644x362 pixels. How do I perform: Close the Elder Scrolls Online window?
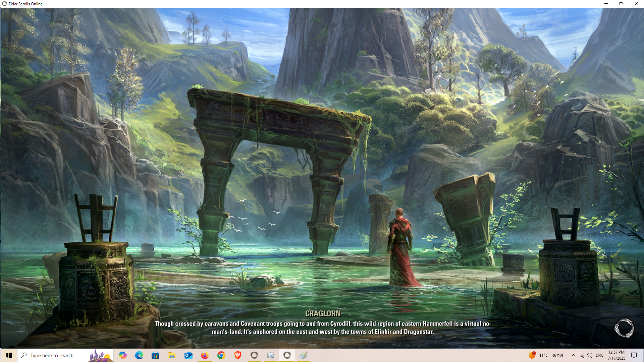636,4
